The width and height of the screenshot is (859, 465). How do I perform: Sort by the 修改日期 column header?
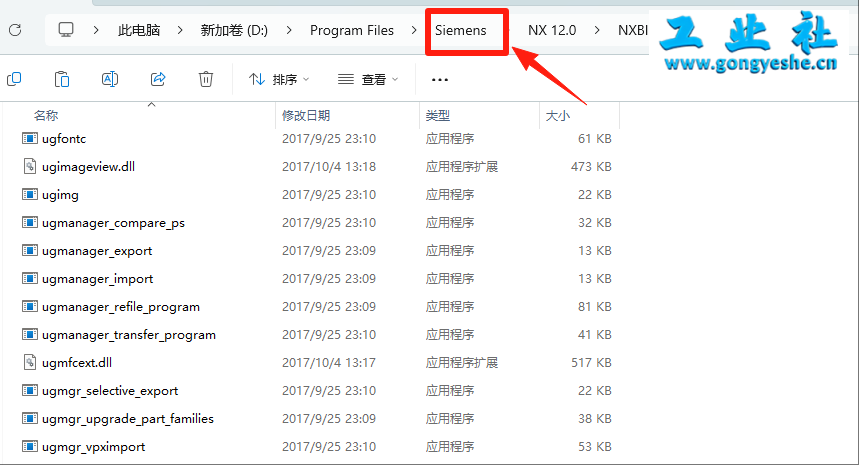(306, 116)
